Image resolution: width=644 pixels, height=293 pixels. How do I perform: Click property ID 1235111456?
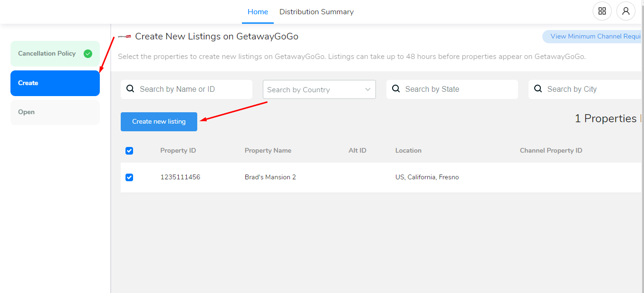tap(180, 177)
